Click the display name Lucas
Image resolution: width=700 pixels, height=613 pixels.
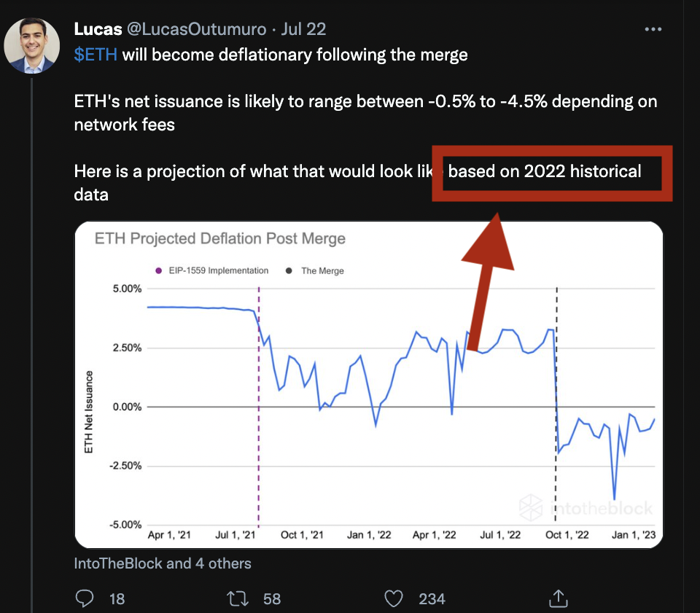click(x=97, y=29)
